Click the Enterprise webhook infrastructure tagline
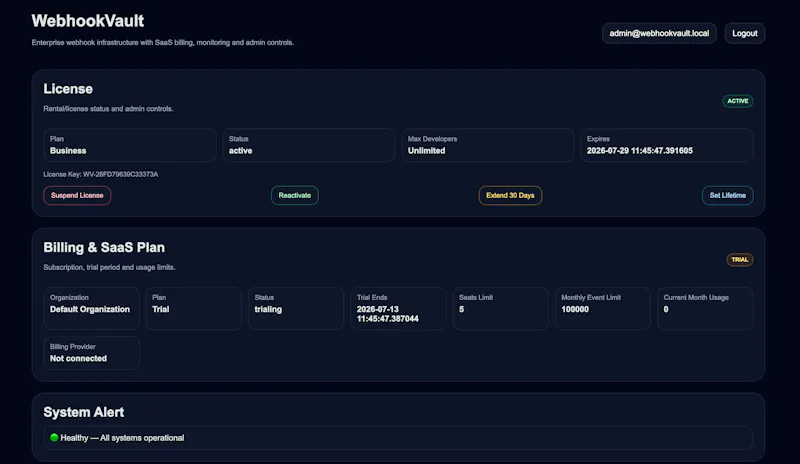Viewport: 800px width, 464px height. pyautogui.click(x=163, y=42)
